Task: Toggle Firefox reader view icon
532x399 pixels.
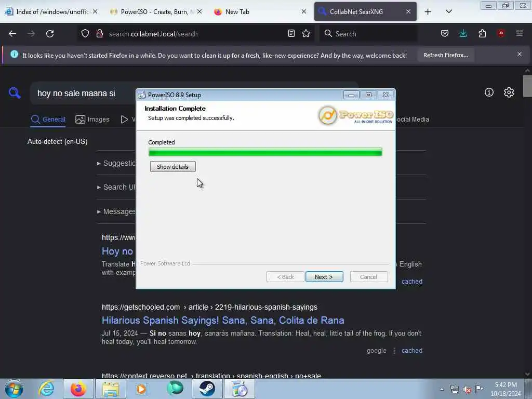Action: pos(291,33)
